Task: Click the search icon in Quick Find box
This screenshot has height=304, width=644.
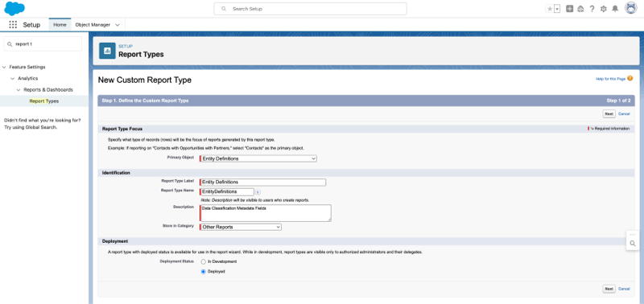Action: point(10,44)
